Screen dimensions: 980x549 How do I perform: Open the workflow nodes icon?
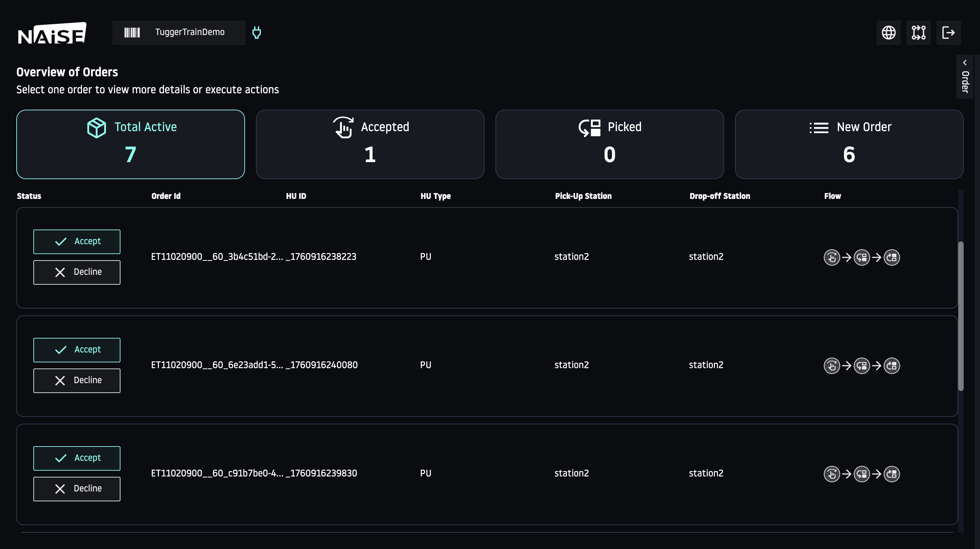tap(918, 33)
